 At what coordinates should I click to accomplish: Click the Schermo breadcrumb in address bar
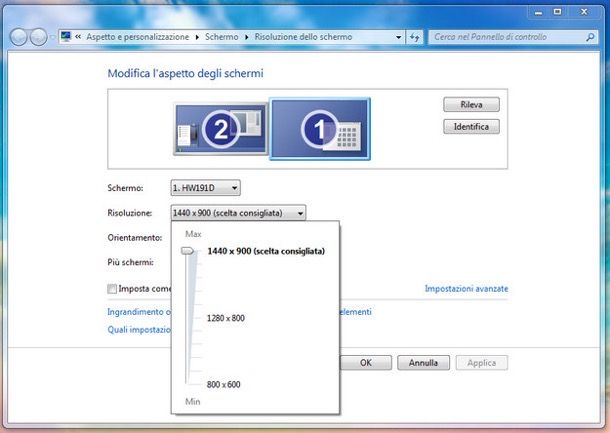[x=221, y=36]
